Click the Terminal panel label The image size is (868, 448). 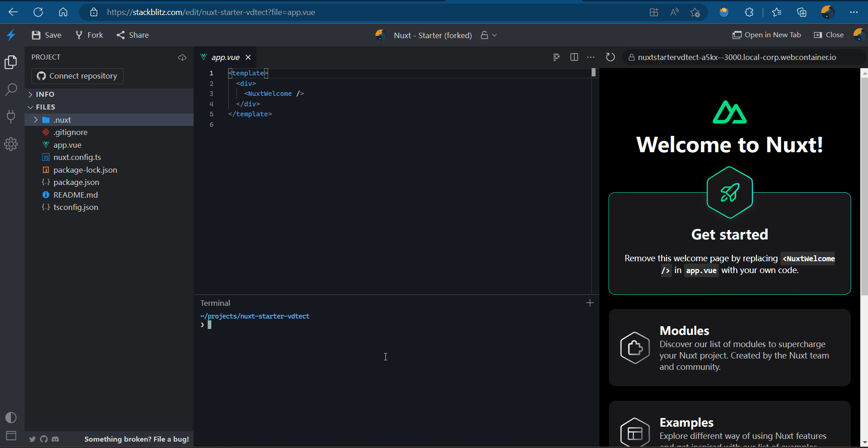pyautogui.click(x=215, y=303)
